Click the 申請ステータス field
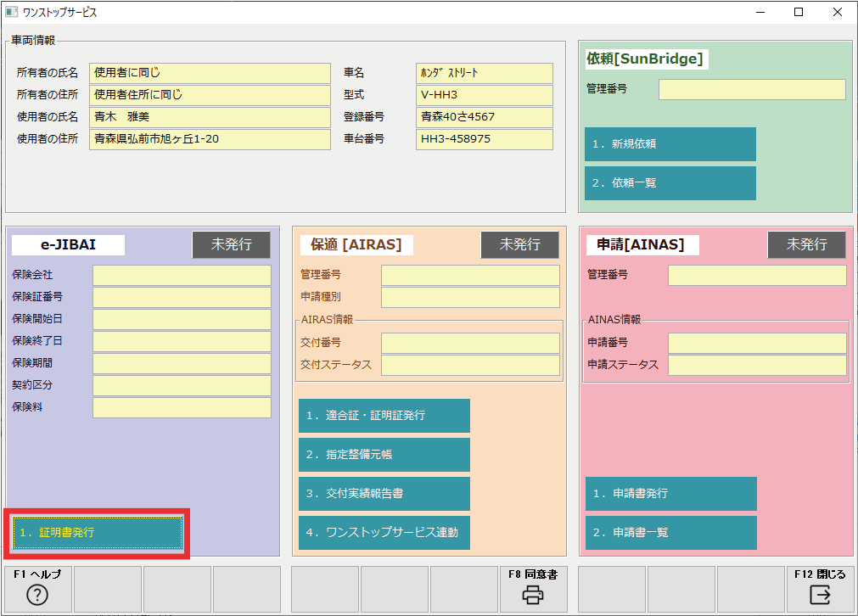The width and height of the screenshot is (858, 616). (757, 365)
